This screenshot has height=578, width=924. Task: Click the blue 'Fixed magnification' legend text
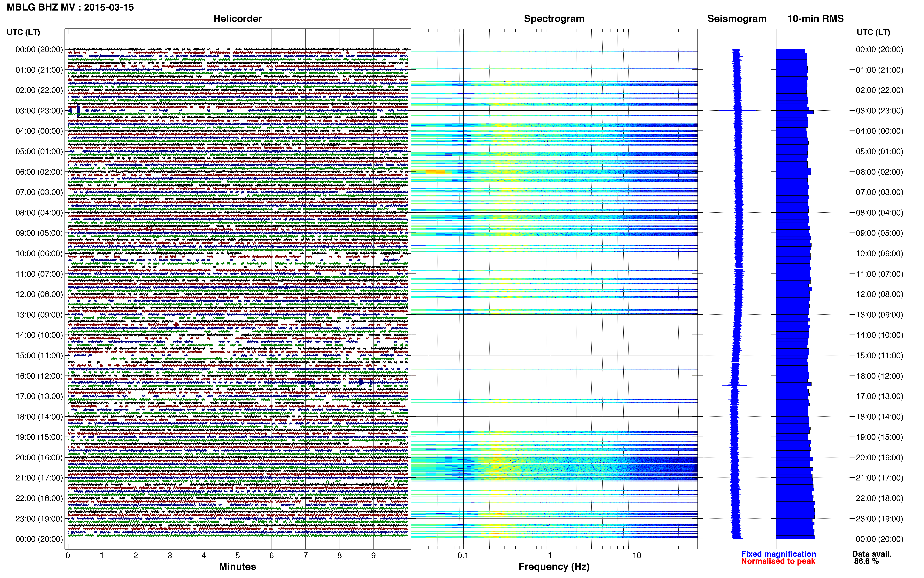pyautogui.click(x=778, y=554)
